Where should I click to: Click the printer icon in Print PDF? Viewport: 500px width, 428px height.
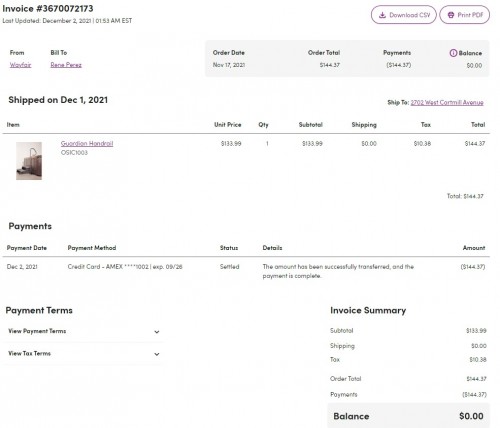tap(451, 15)
